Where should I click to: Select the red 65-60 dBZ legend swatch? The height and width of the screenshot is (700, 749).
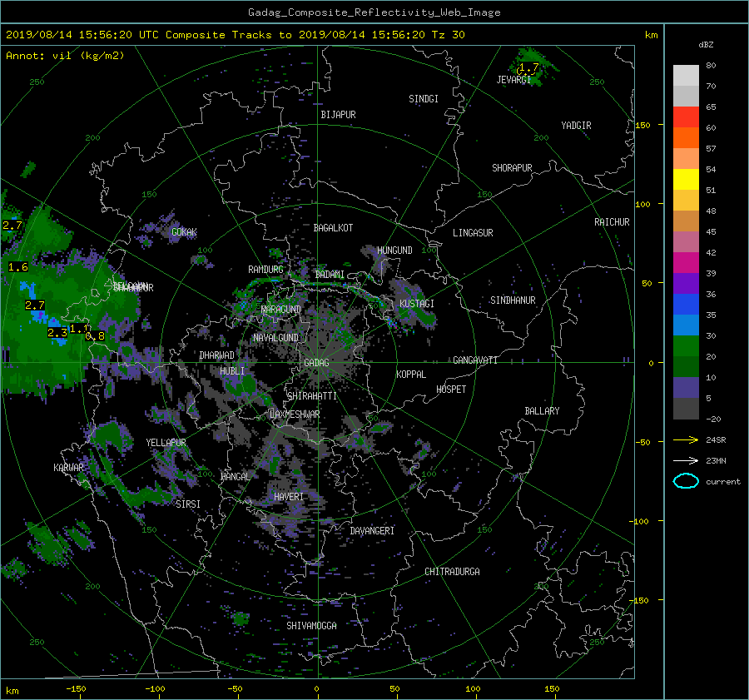pos(686,117)
